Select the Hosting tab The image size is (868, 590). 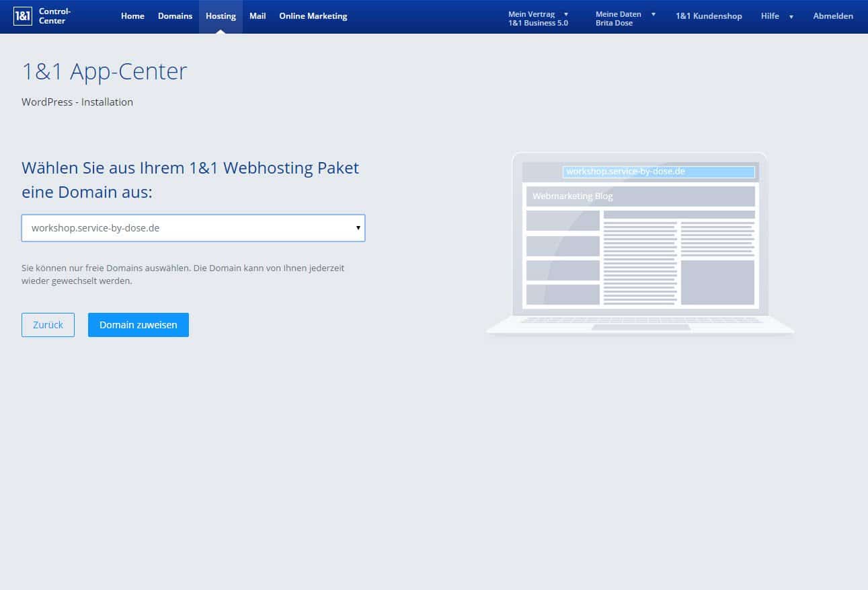[x=221, y=16]
